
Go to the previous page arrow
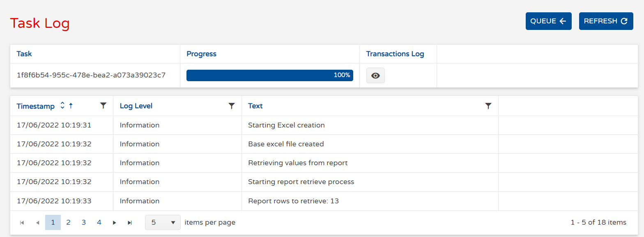pyautogui.click(x=37, y=223)
